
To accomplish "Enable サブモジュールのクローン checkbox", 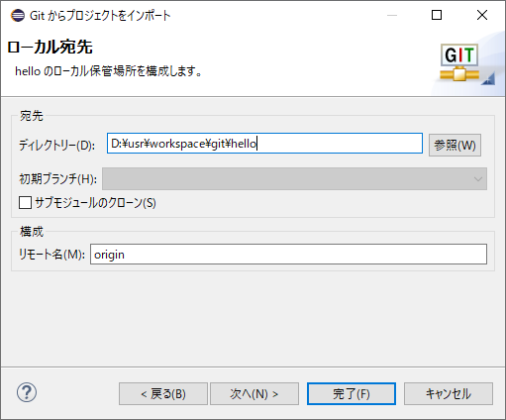I will (x=25, y=202).
